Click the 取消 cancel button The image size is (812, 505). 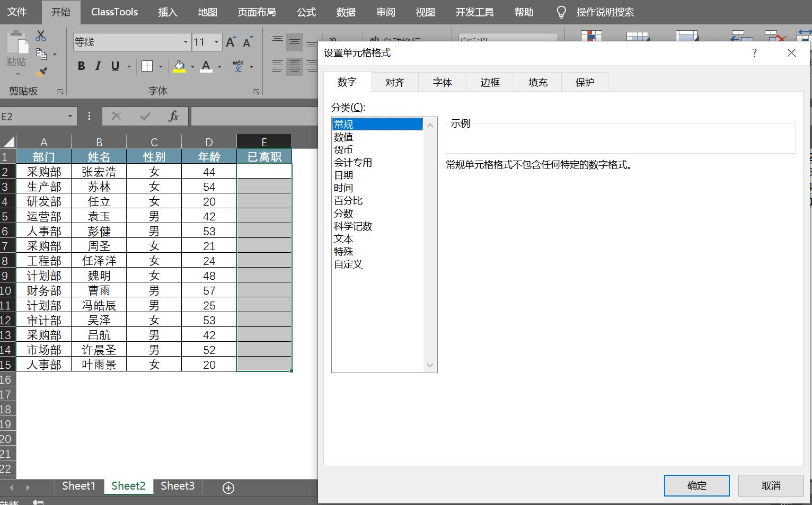pos(771,485)
